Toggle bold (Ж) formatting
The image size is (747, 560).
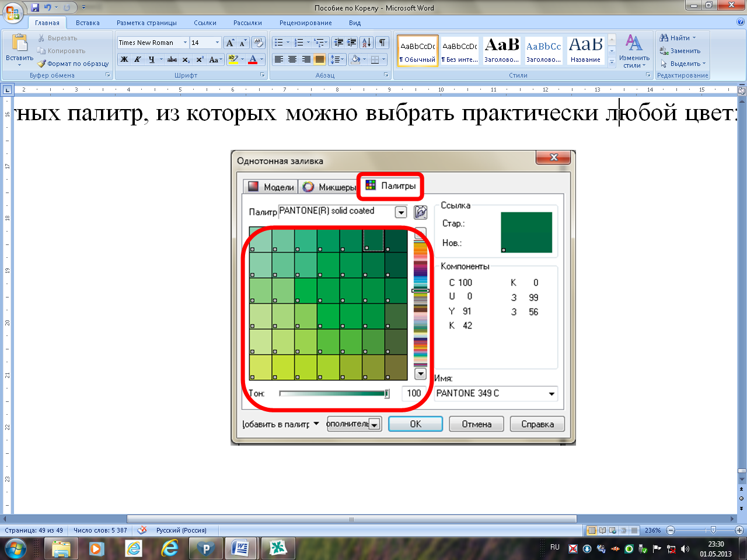[124, 60]
